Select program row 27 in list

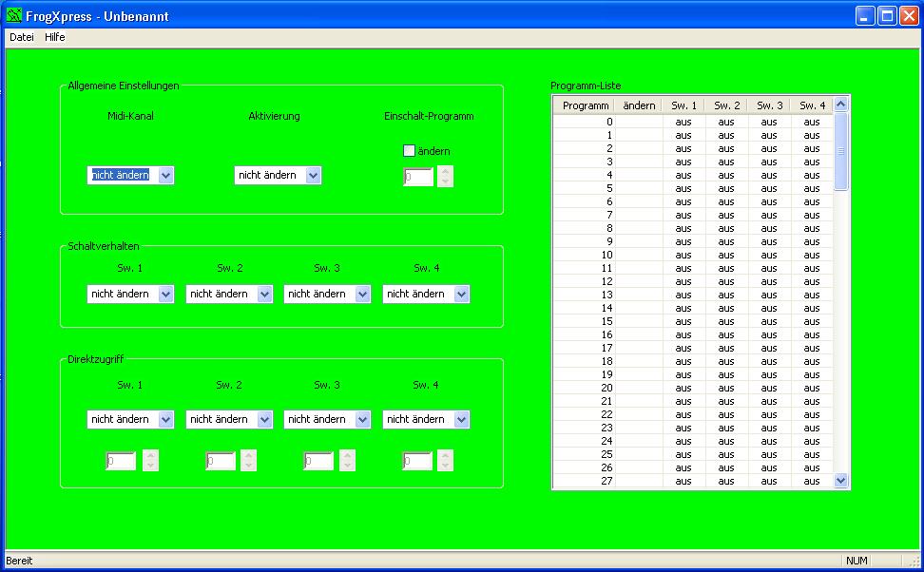(x=693, y=482)
